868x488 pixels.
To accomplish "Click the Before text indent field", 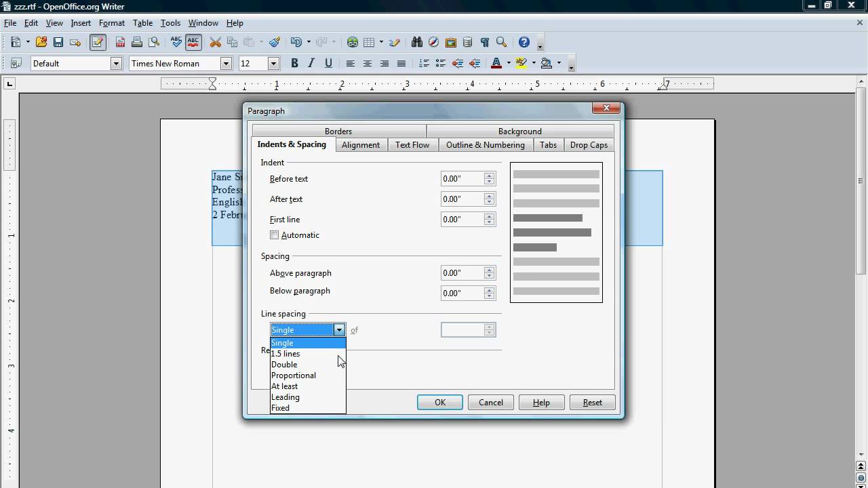I will (x=462, y=179).
